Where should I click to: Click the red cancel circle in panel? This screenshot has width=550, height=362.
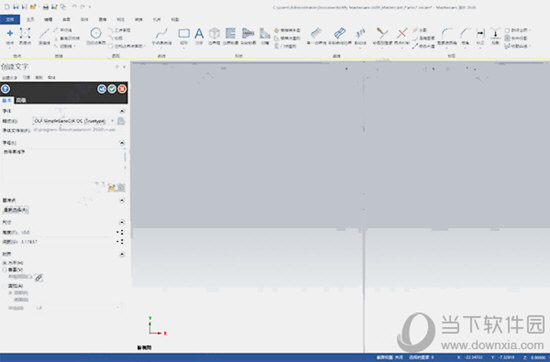coord(122,89)
